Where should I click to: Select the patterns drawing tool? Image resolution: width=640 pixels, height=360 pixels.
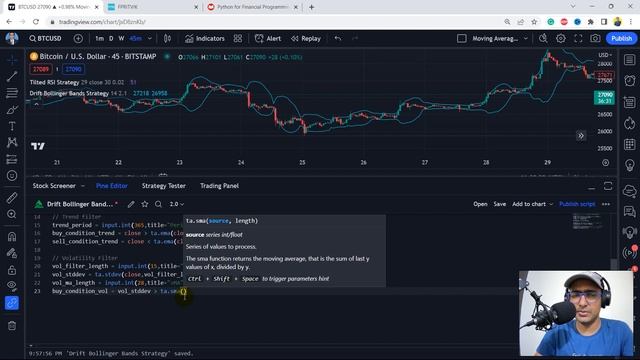[x=12, y=142]
